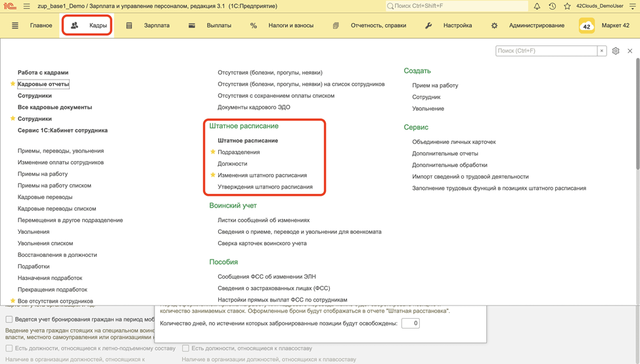Open Зарплата section
The width and height of the screenshot is (640, 364).
[157, 26]
